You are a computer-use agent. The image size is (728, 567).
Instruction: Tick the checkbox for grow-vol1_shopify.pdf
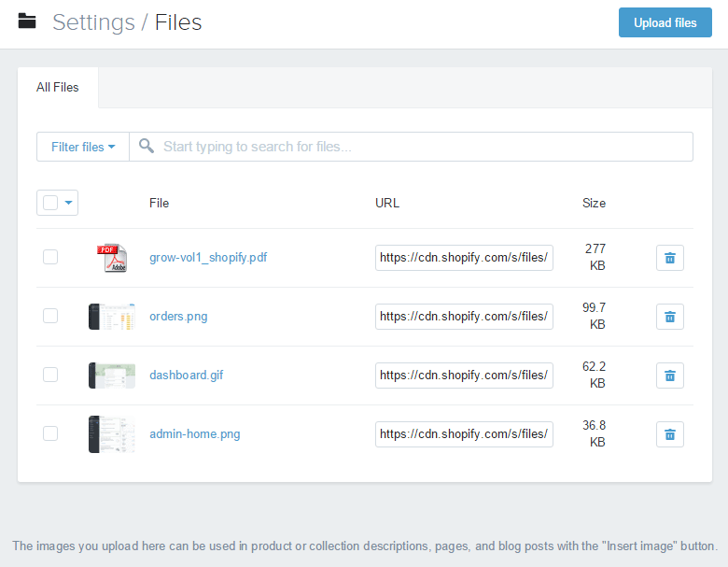pos(50,257)
